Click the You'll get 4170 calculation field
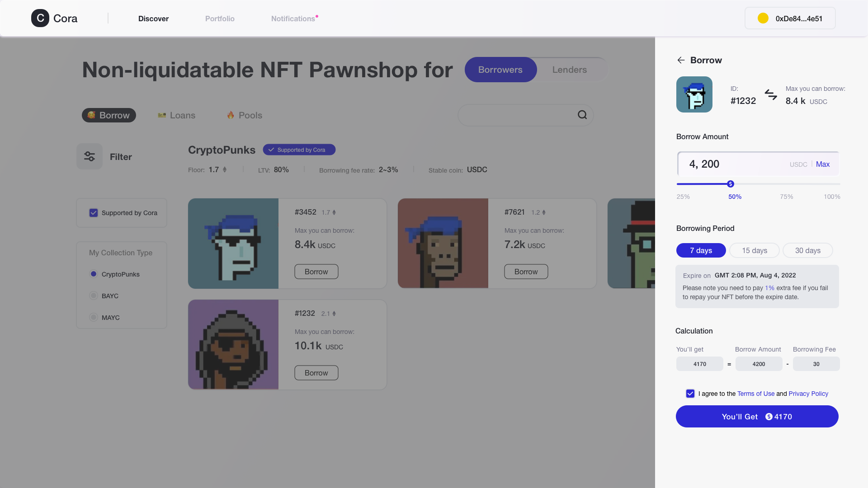 pyautogui.click(x=700, y=364)
